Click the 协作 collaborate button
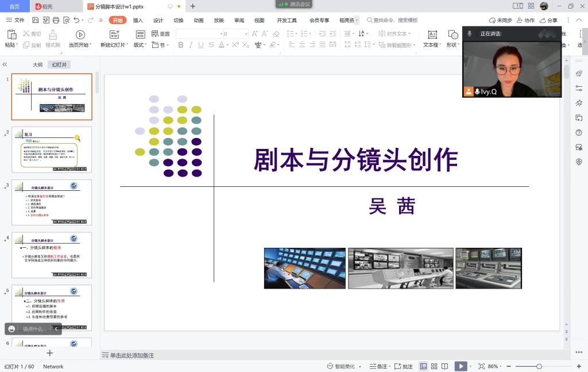The image size is (588, 372). 525,20
